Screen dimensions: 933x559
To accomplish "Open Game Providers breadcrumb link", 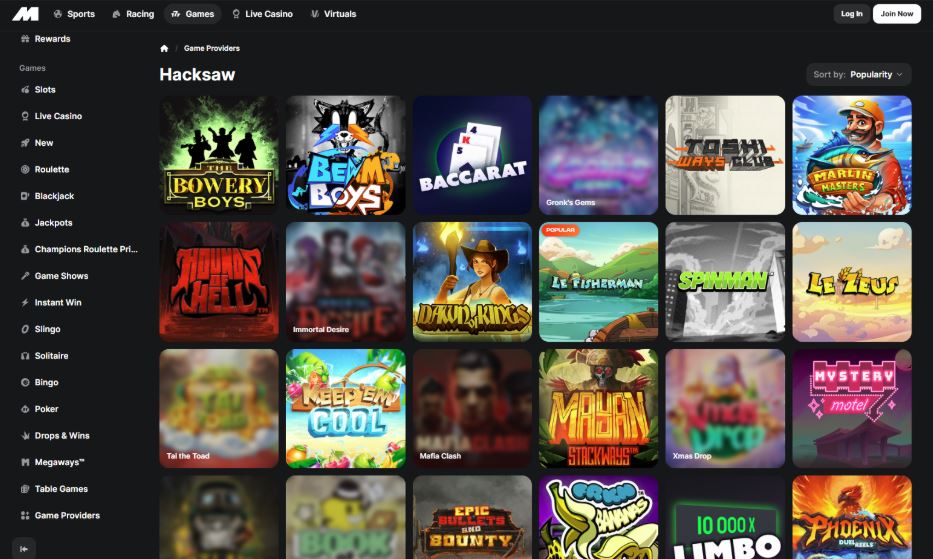I will (212, 48).
